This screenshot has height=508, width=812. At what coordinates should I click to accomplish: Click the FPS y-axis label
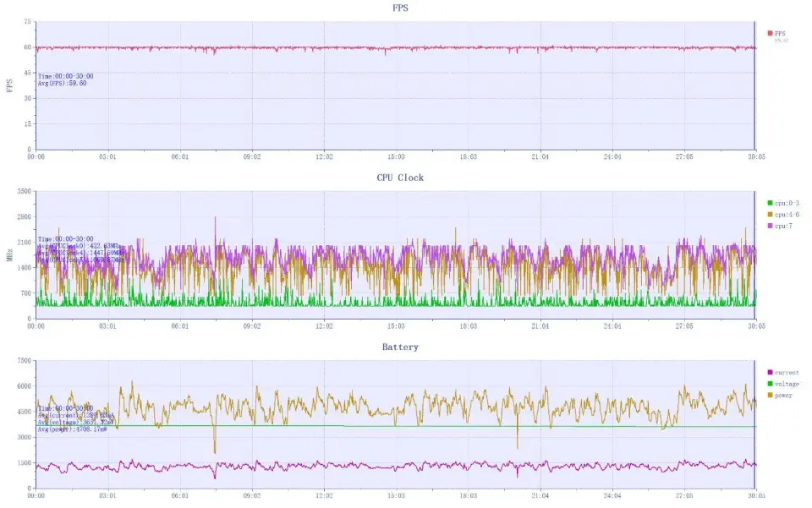coord(9,85)
